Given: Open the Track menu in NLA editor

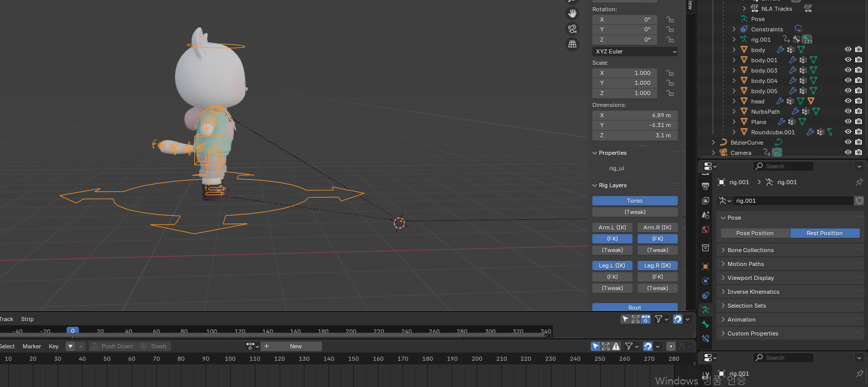Looking at the screenshot, I should (6, 319).
